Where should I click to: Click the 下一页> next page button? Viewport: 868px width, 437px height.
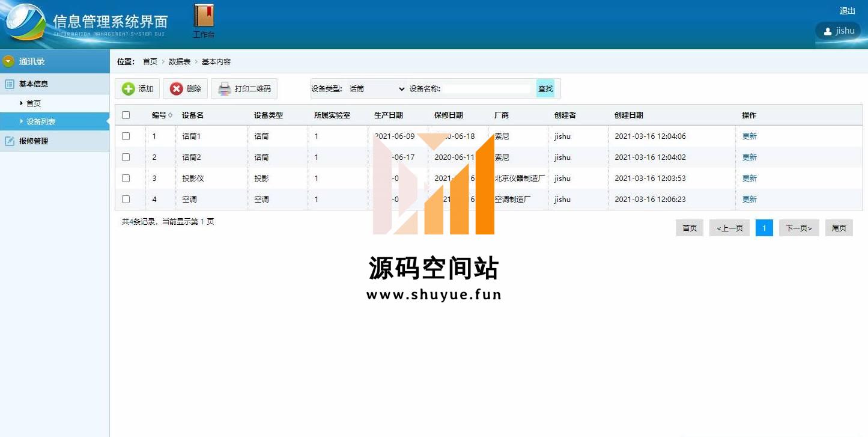(799, 228)
